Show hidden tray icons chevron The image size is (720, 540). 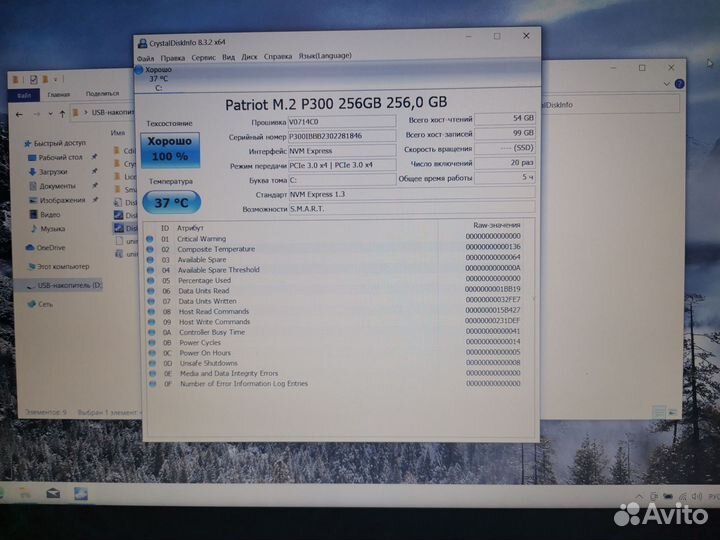pyautogui.click(x=639, y=496)
